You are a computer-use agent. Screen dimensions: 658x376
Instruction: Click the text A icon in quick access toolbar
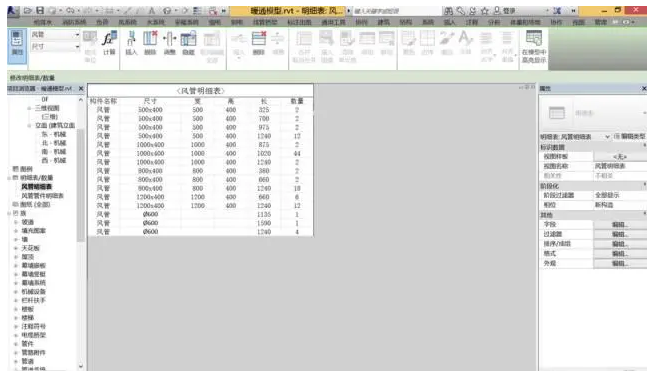(x=152, y=10)
